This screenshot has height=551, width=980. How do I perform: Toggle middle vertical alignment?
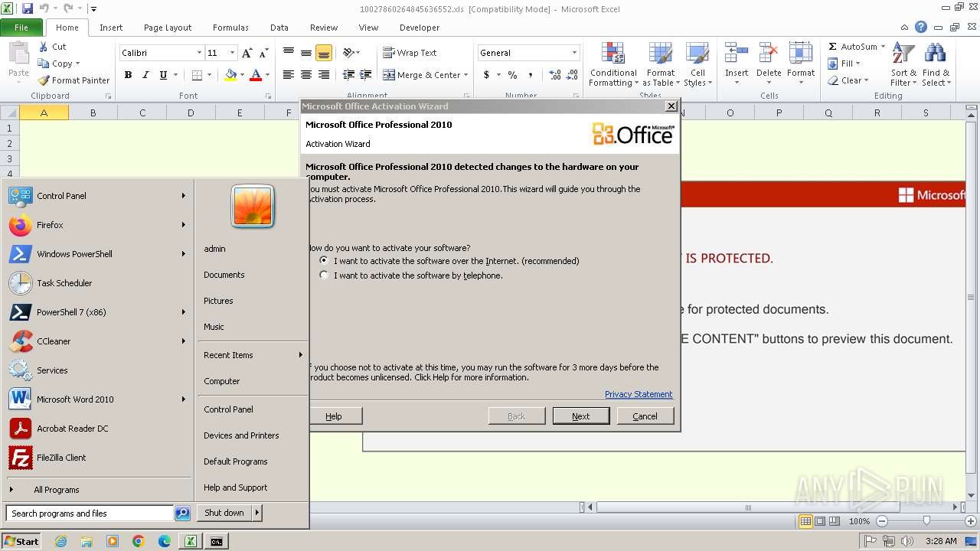306,53
